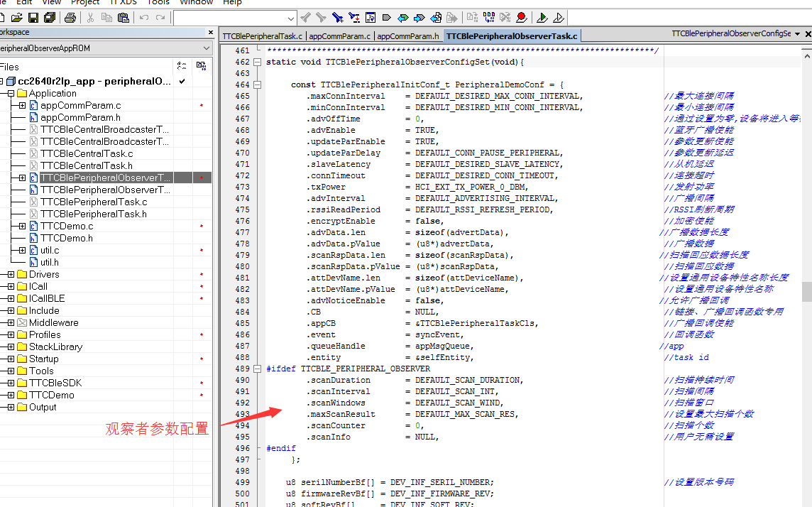Open the TI XDS menu
This screenshot has width=812, height=507.
(x=124, y=2)
